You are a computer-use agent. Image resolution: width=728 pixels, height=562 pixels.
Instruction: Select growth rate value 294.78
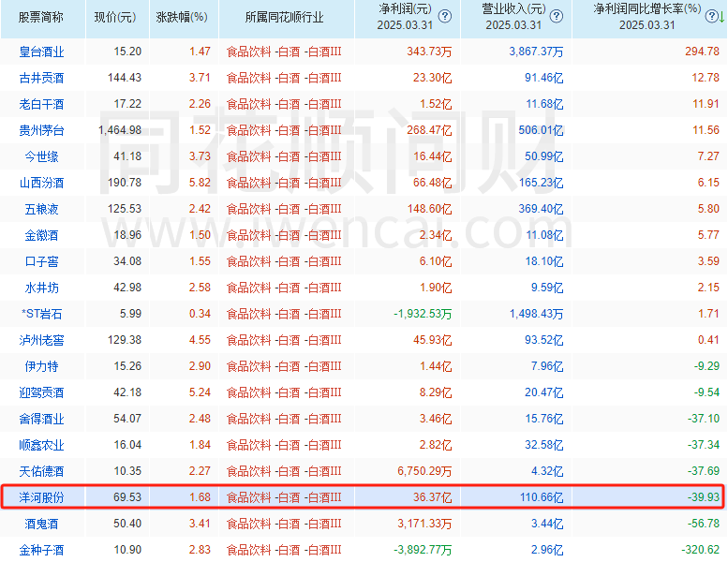pos(702,52)
